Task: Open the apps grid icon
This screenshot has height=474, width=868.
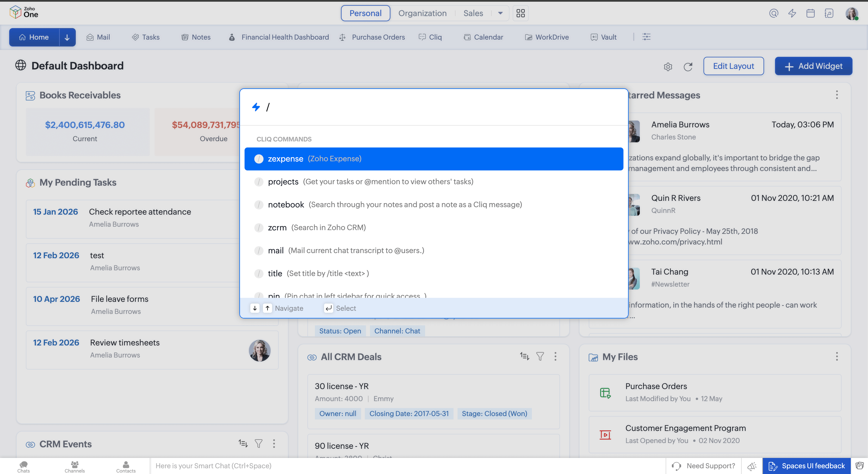Action: tap(520, 13)
